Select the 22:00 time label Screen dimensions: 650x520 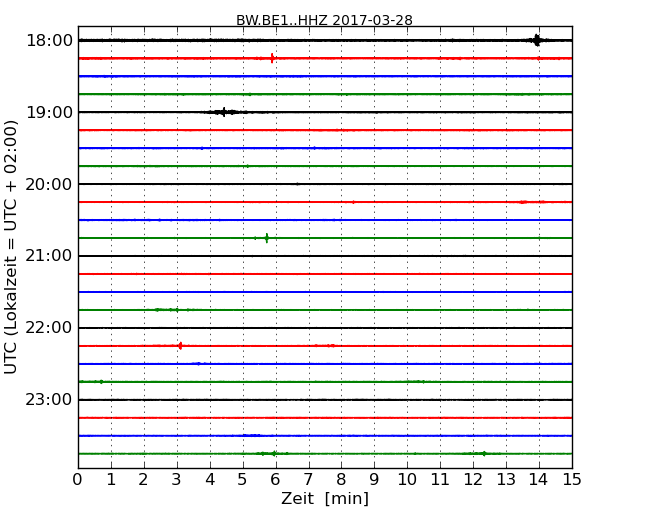click(49, 328)
